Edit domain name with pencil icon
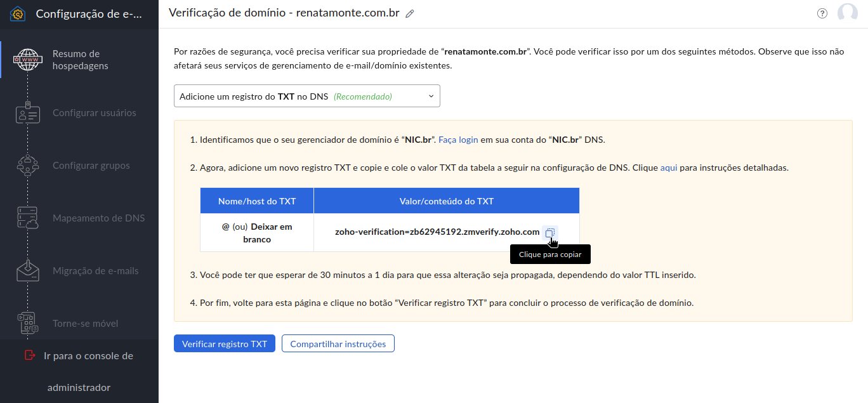The height and width of the screenshot is (403, 868). [410, 13]
